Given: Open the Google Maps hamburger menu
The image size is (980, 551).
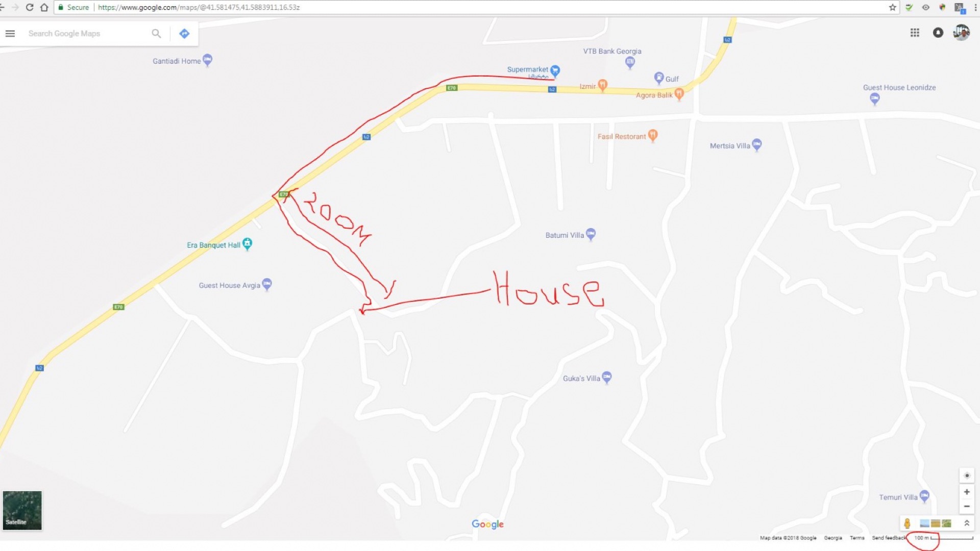Looking at the screenshot, I should tap(10, 34).
